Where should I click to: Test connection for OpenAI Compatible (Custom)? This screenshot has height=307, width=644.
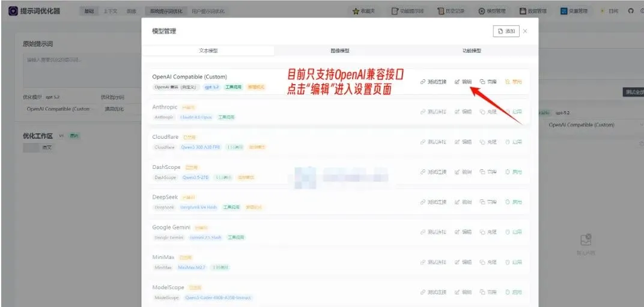point(433,82)
